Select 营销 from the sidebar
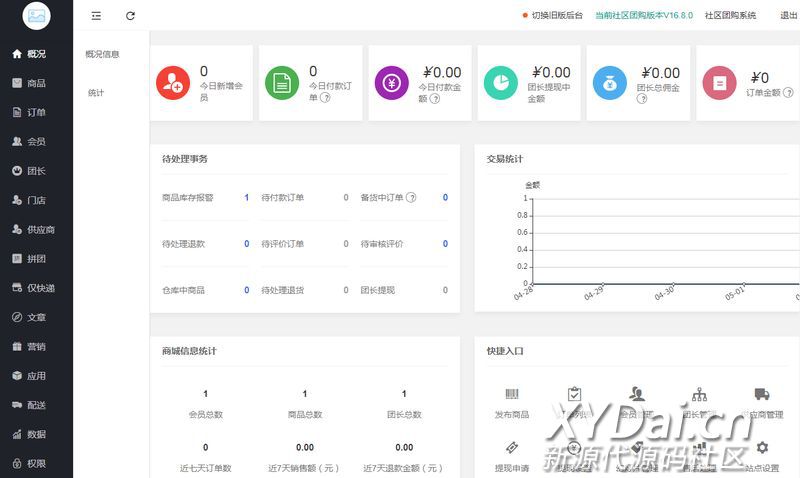This screenshot has width=800, height=478. coord(36,346)
